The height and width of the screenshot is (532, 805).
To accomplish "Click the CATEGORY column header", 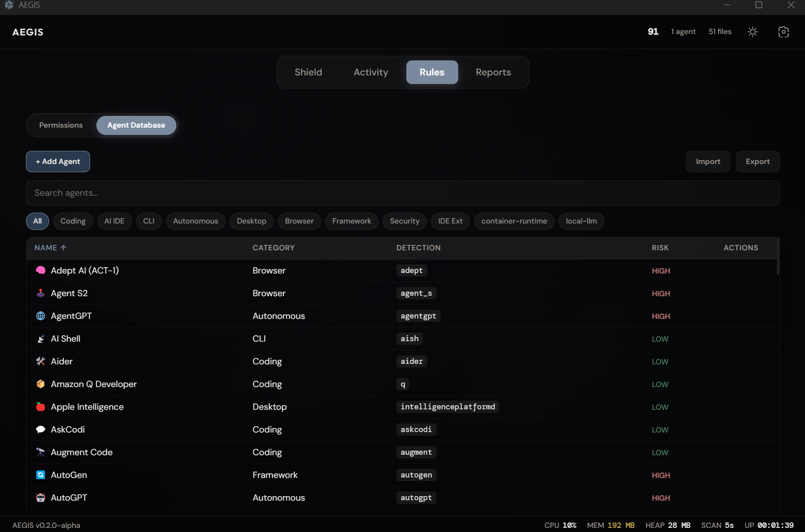I will 274,248.
